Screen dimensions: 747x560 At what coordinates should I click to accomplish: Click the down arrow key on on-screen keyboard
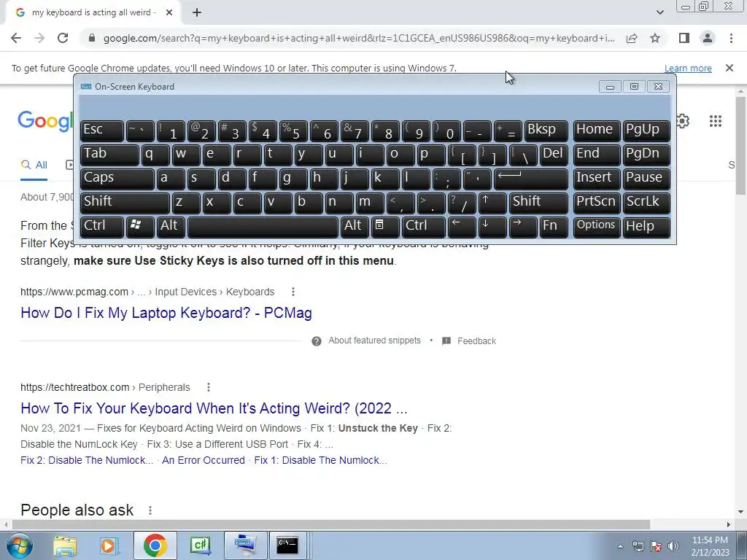click(492, 227)
